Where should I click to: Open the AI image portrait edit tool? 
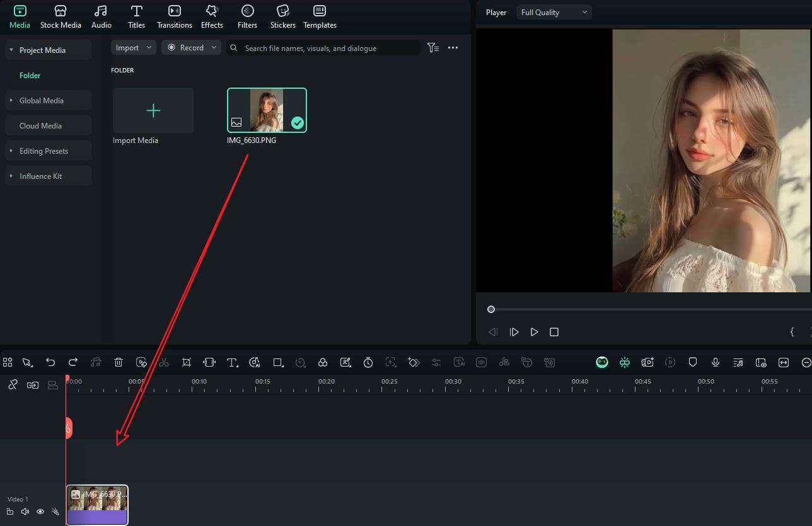tap(345, 362)
